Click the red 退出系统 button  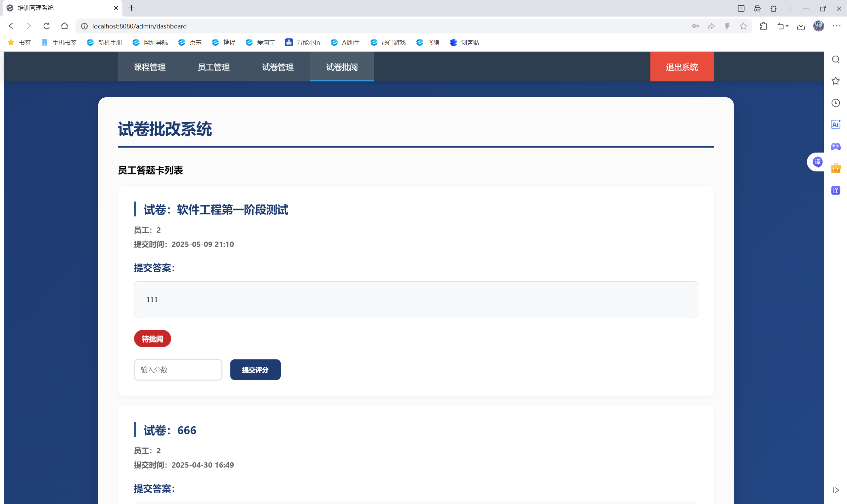click(x=682, y=67)
